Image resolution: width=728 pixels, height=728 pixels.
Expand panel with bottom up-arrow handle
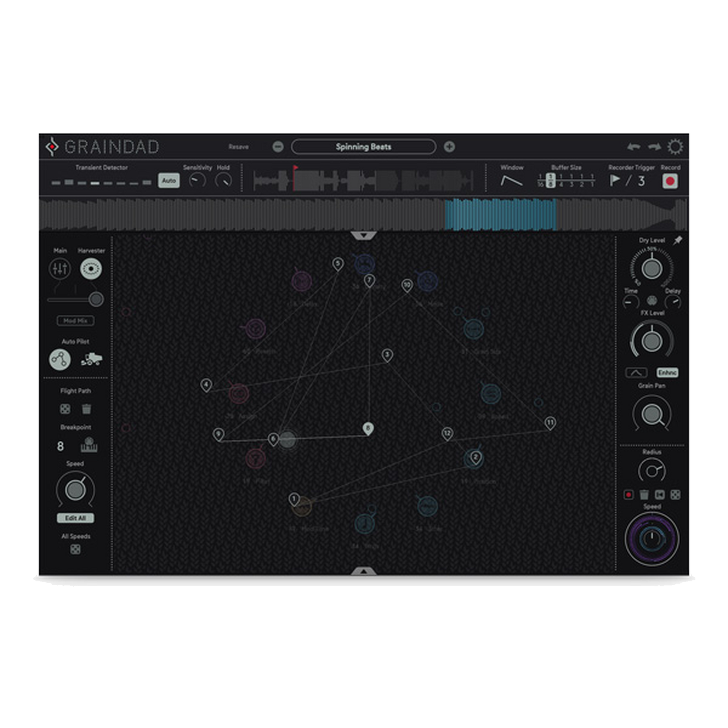click(x=364, y=571)
